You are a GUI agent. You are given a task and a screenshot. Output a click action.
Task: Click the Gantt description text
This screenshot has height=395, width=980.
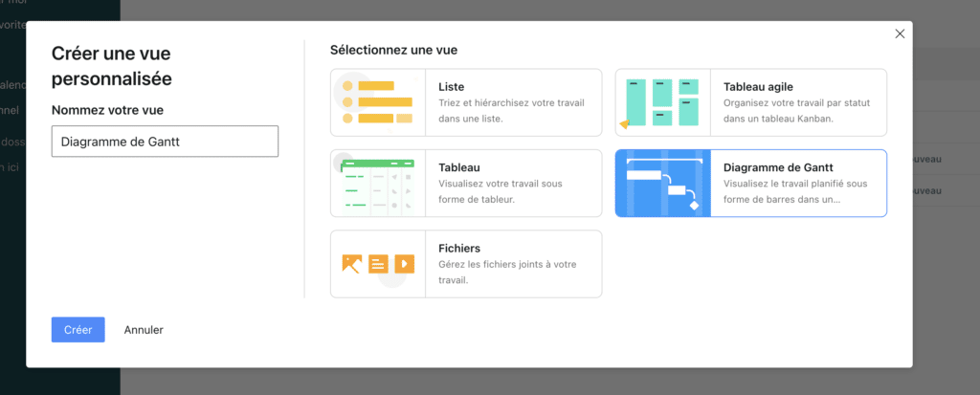[796, 191]
